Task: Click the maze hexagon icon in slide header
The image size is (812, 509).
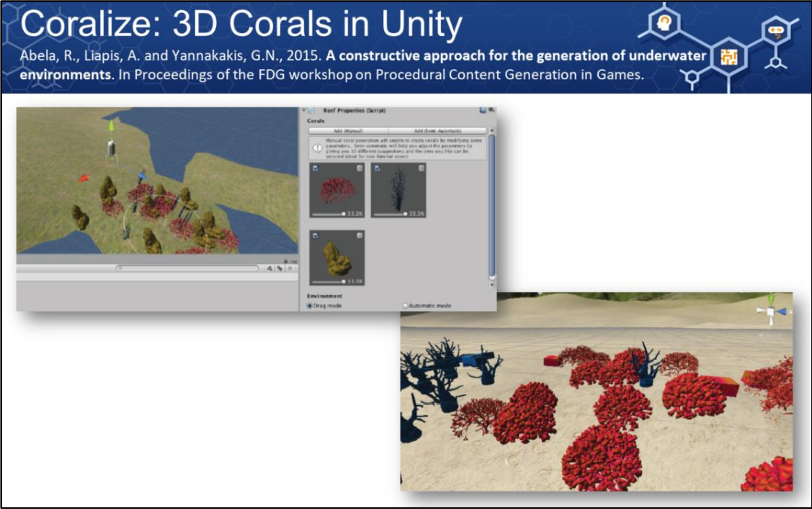Action: tap(728, 57)
